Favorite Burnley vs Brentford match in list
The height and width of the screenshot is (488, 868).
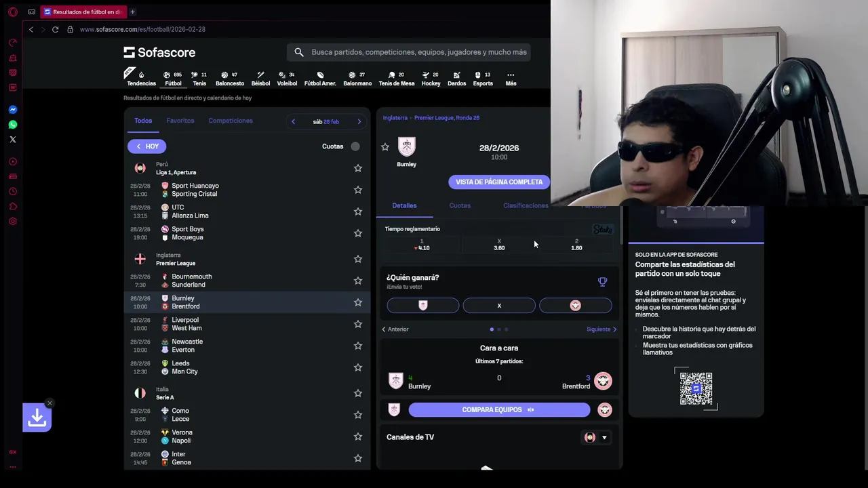(358, 302)
